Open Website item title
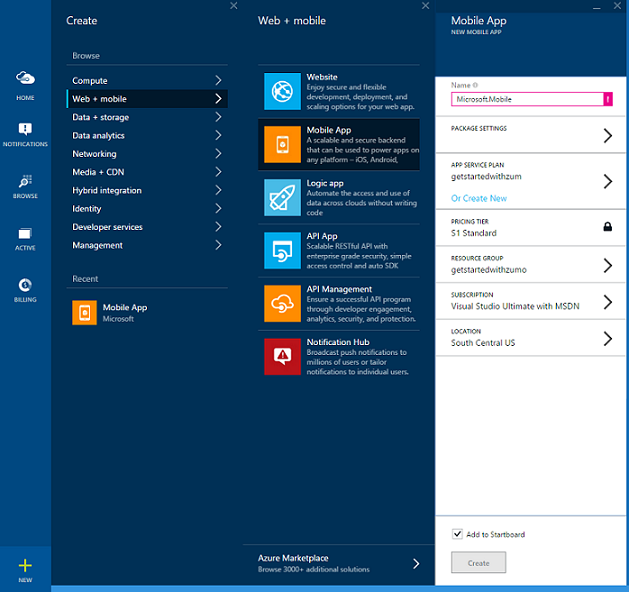This screenshot has height=592, width=629. click(x=322, y=77)
